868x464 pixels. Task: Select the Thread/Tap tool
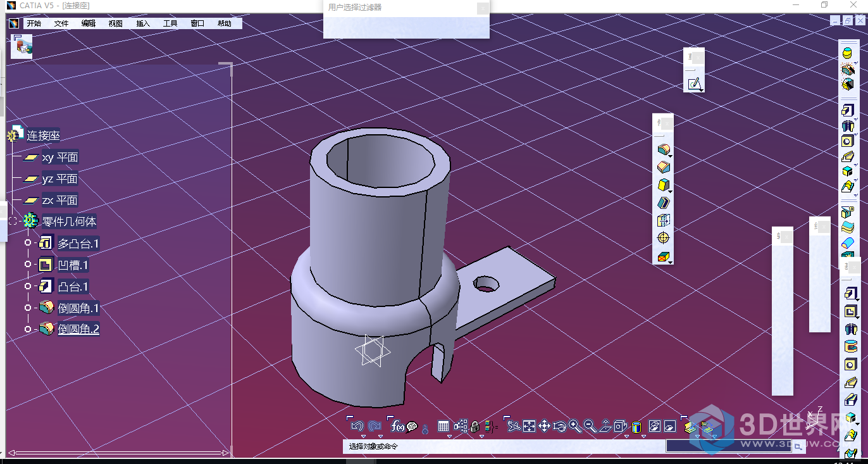click(x=663, y=238)
